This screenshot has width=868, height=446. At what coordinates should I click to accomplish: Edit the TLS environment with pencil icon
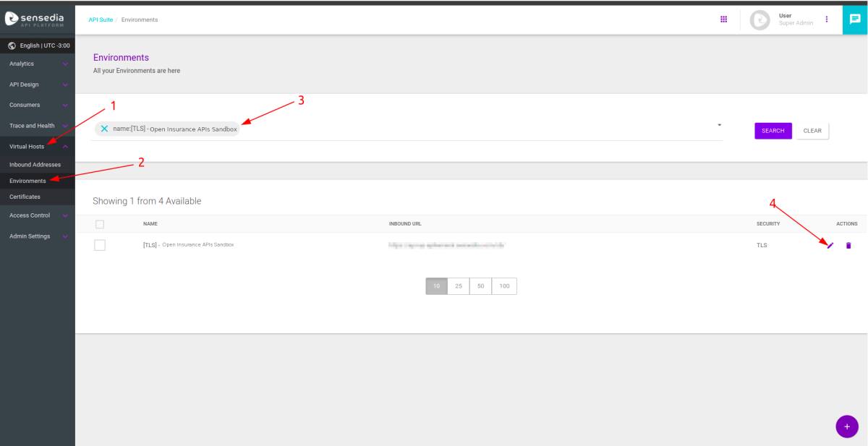tap(830, 246)
